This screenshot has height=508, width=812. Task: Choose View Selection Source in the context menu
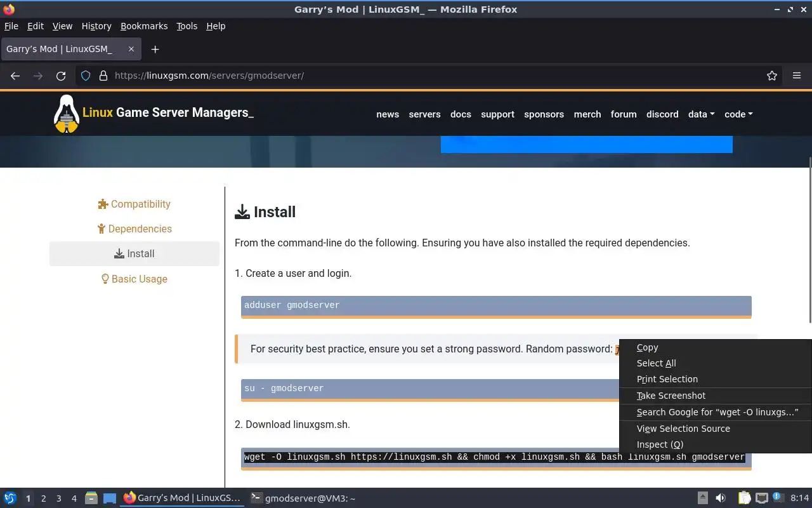click(x=715, y=429)
